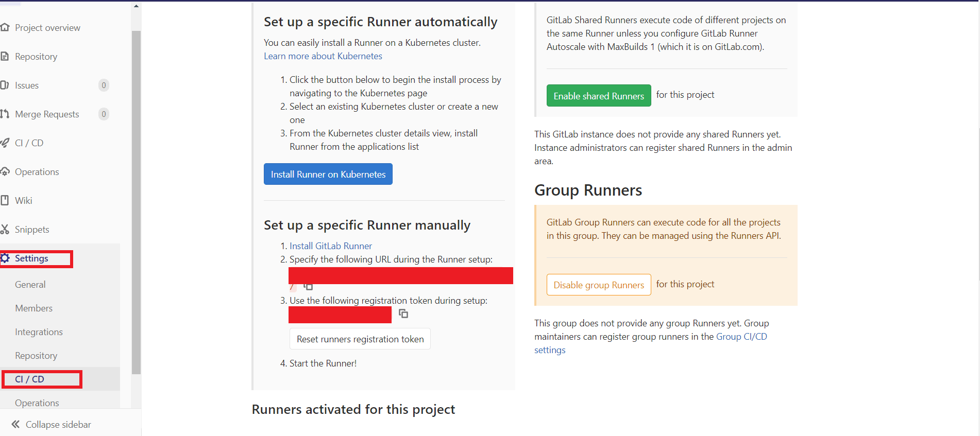Click Install Runner on Kubernetes button

tap(328, 174)
